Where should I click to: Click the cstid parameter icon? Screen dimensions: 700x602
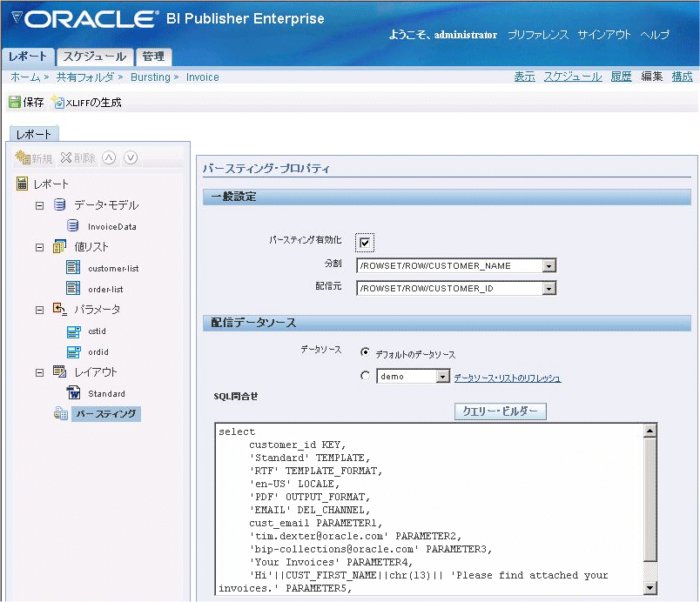click(74, 331)
